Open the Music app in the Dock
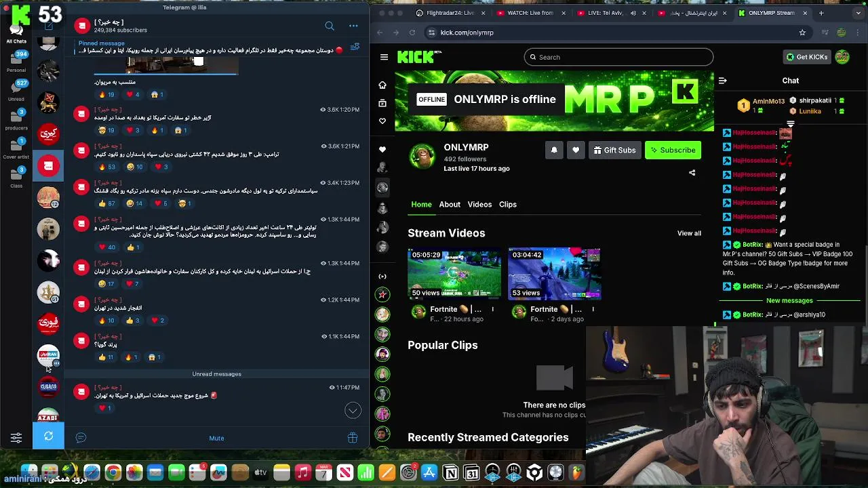The width and height of the screenshot is (868, 488). coord(303,472)
